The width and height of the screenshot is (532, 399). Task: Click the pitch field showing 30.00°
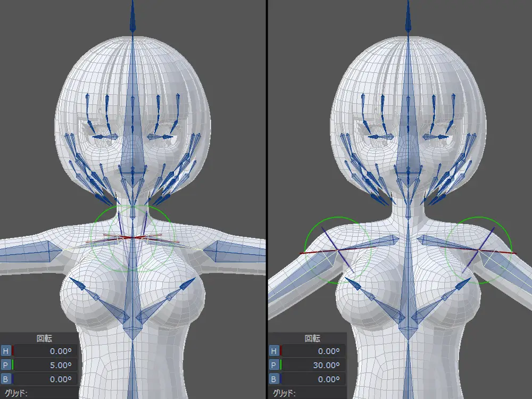pos(313,365)
